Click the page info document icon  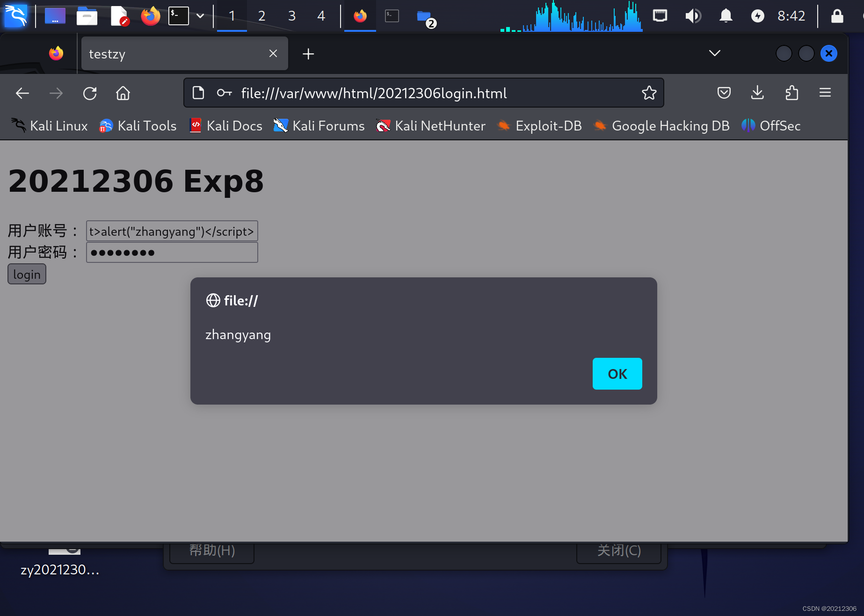pyautogui.click(x=198, y=93)
